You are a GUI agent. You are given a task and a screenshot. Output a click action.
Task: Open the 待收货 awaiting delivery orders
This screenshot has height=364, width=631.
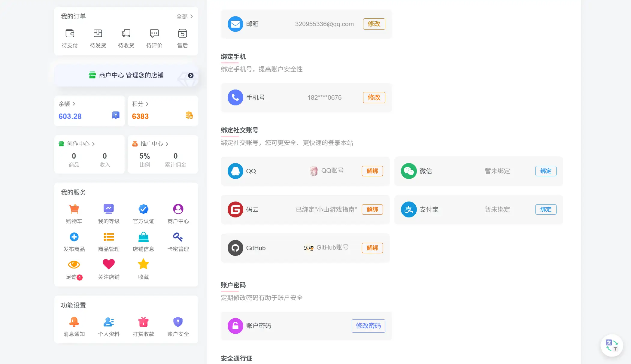click(x=126, y=38)
